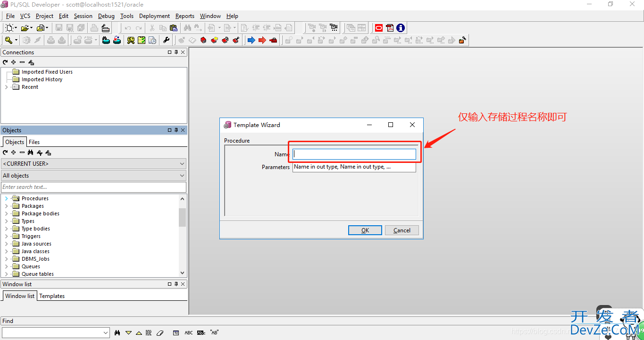Open the All objects filter dropdown
The image size is (644, 340).
click(182, 175)
